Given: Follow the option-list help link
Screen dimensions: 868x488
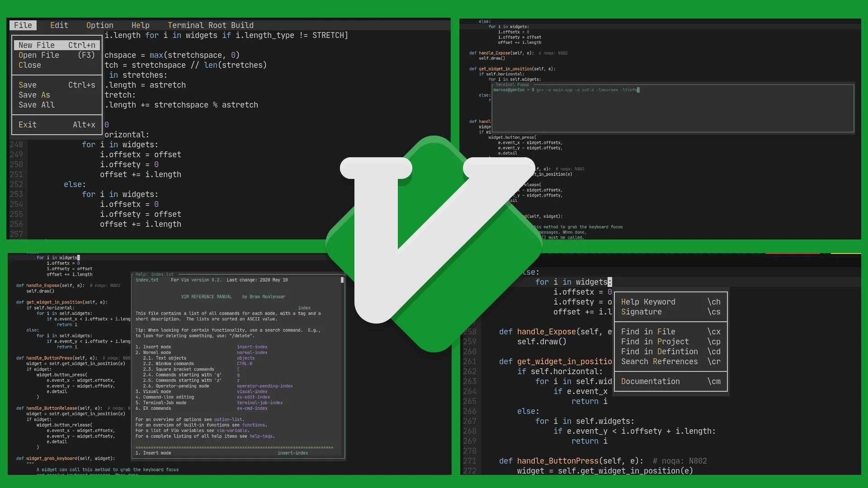Looking at the screenshot, I should 228,419.
